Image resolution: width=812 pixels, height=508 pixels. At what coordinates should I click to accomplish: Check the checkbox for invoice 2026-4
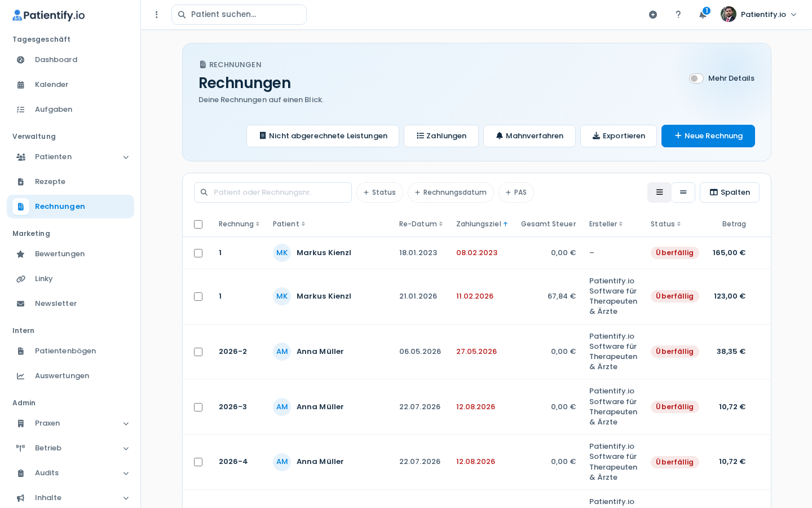[x=198, y=462]
